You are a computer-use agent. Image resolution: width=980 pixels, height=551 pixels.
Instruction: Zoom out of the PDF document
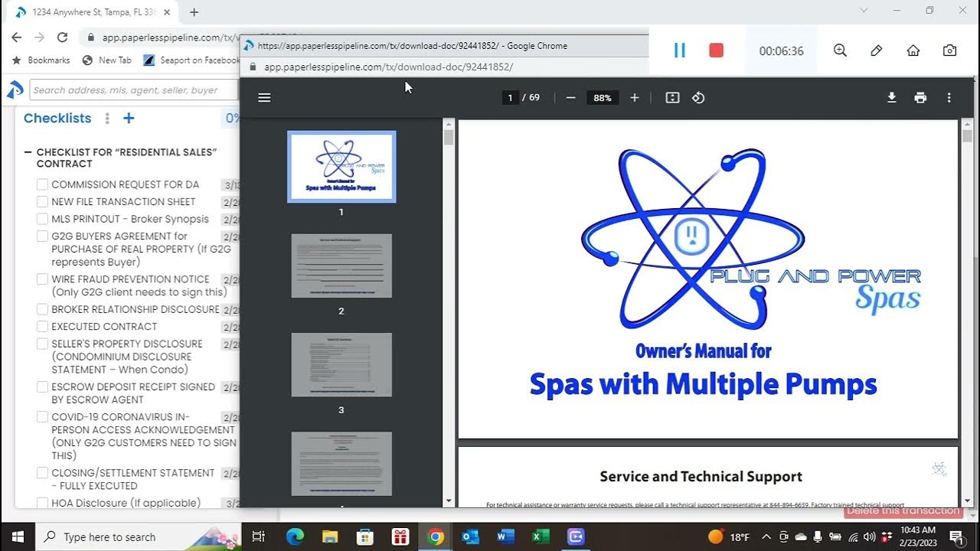tap(570, 98)
